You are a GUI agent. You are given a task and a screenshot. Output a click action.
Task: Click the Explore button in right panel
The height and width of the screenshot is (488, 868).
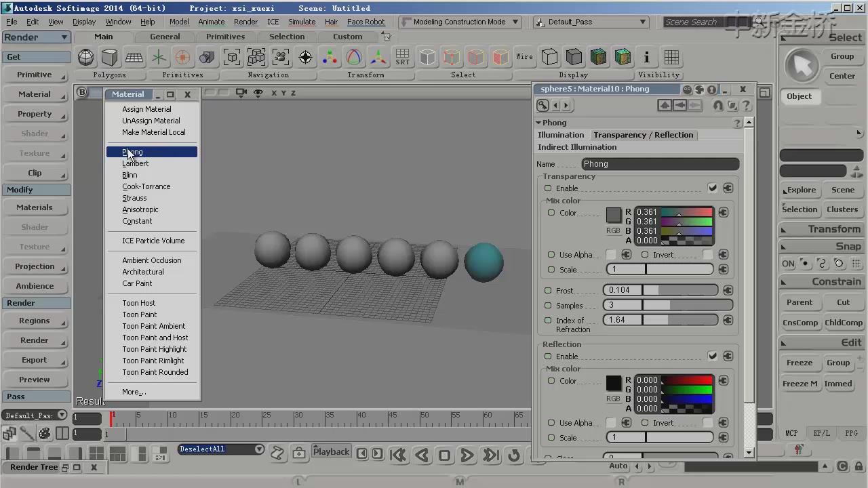[x=801, y=190]
